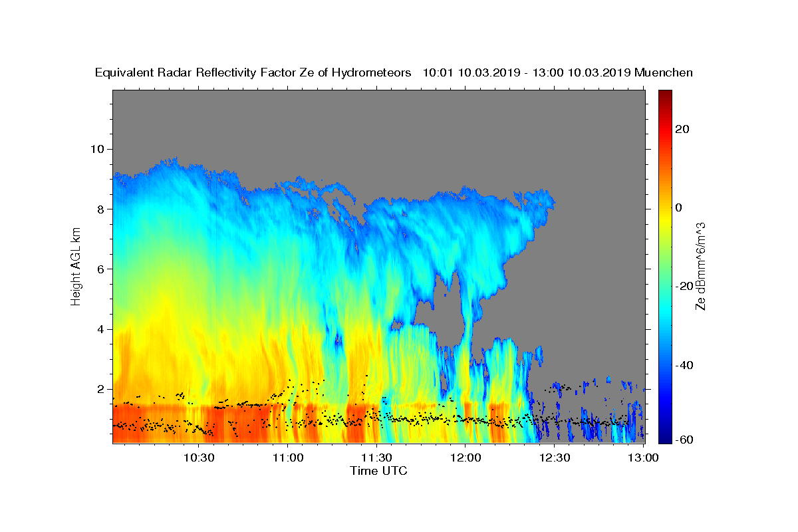
Task: Click the 10:30 time tick label
Action: click(199, 458)
